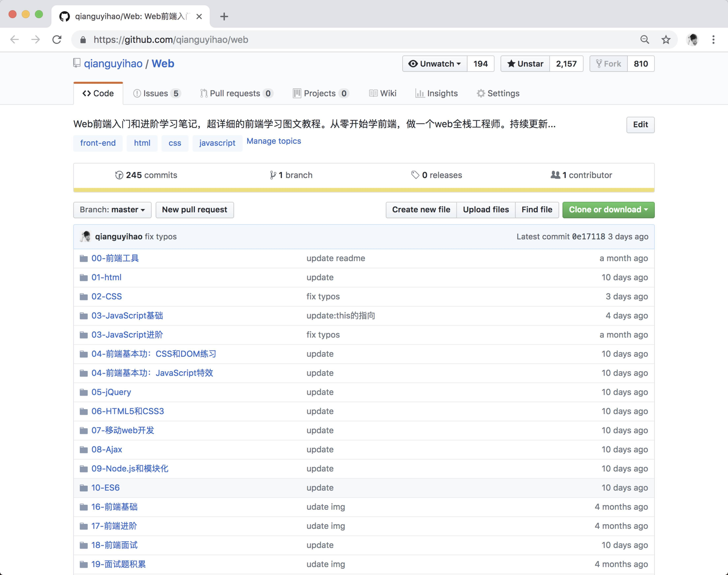Open the Chrome three-dot menu
The width and height of the screenshot is (728, 575).
point(713,39)
